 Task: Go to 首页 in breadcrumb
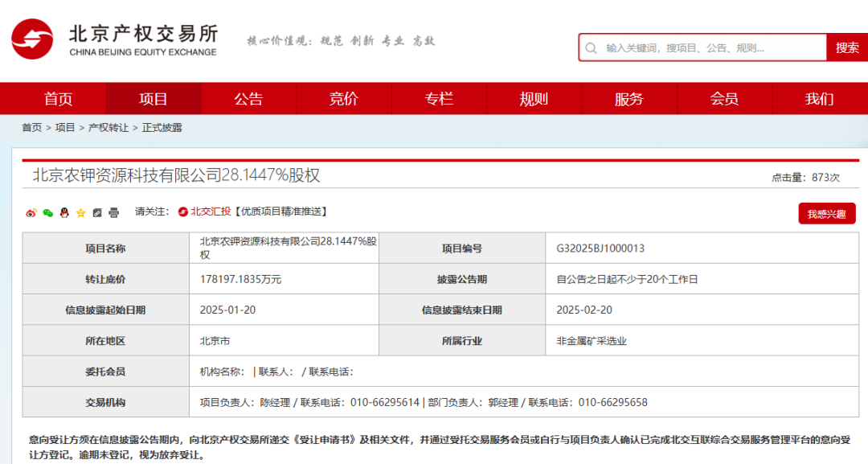[31, 128]
